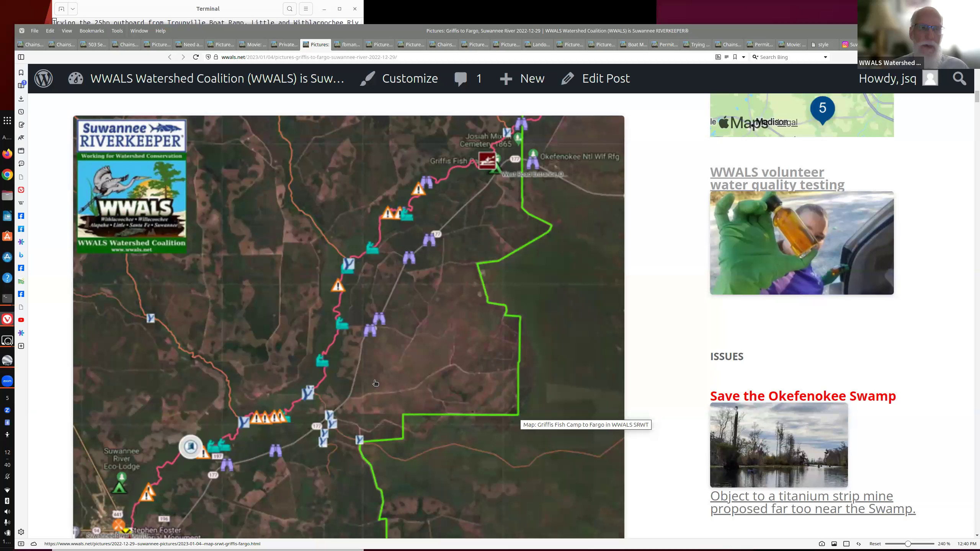980x551 pixels.
Task: Click the water quality testing photo thumbnail
Action: click(x=802, y=243)
